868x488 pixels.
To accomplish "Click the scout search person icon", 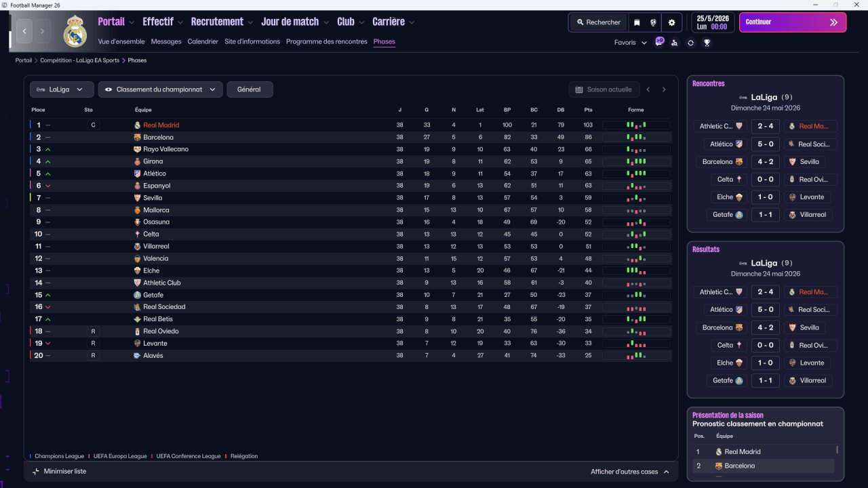I will pos(674,43).
